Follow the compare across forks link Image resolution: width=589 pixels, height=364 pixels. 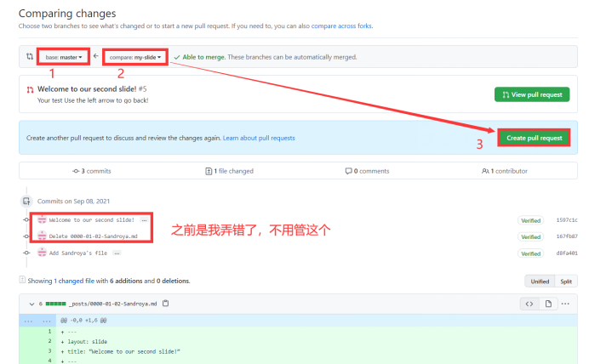pyautogui.click(x=341, y=26)
